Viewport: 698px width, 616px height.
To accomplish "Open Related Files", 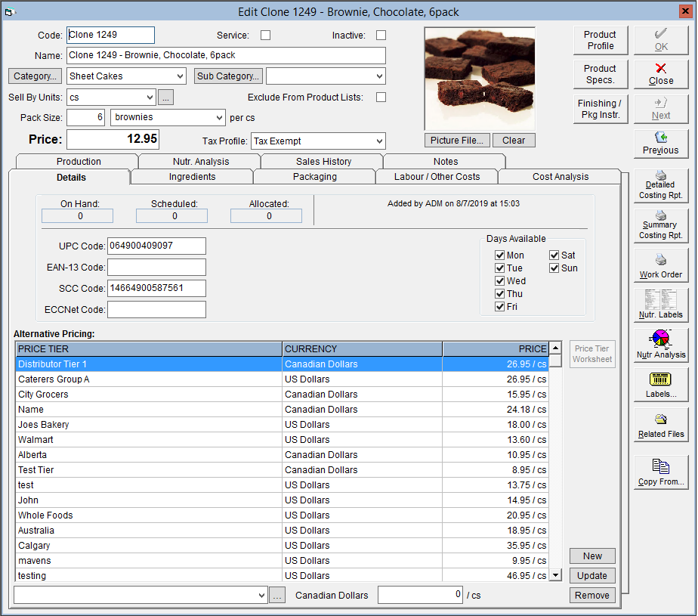I will click(660, 426).
